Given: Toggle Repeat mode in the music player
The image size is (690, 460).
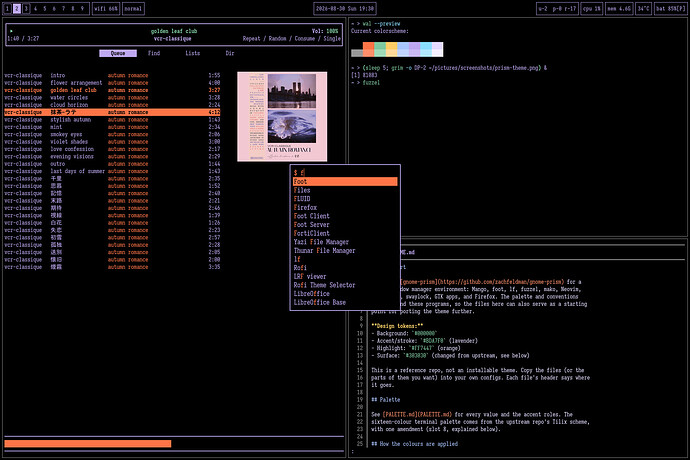Looking at the screenshot, I should (x=251, y=39).
